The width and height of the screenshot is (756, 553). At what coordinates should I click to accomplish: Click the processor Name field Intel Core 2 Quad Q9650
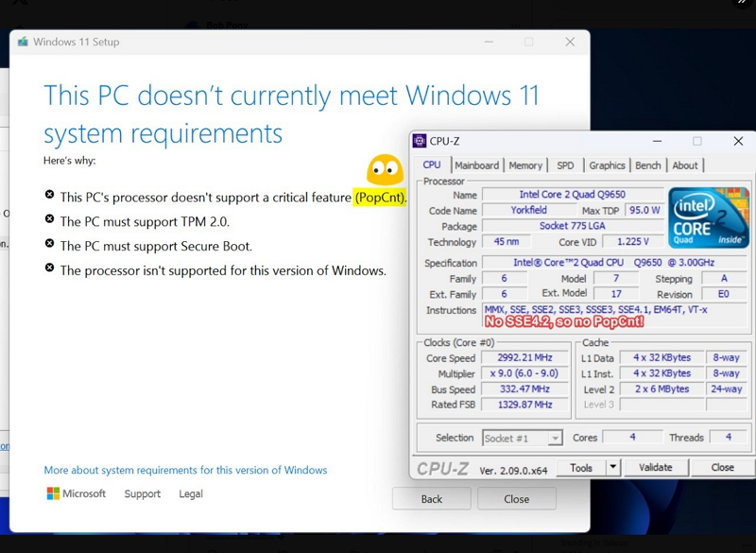[x=573, y=195]
